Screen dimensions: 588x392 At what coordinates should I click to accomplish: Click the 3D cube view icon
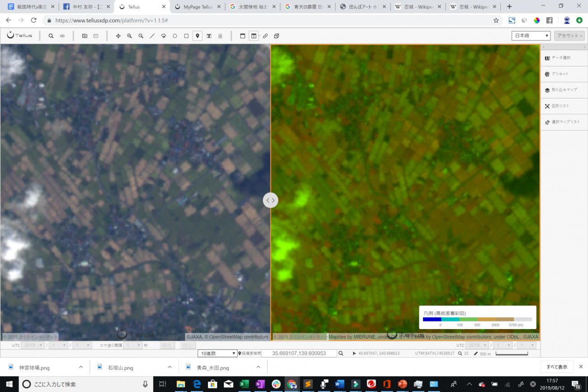point(277,36)
